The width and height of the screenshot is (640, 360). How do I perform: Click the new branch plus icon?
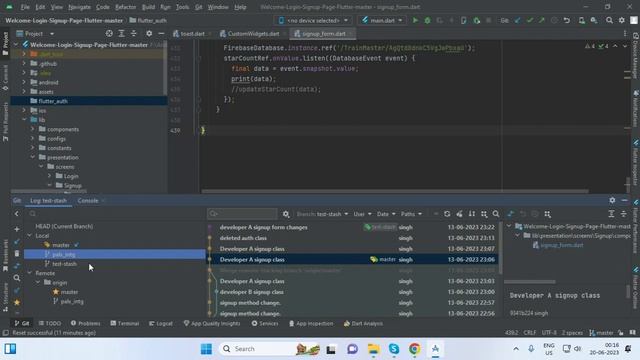[17, 229]
